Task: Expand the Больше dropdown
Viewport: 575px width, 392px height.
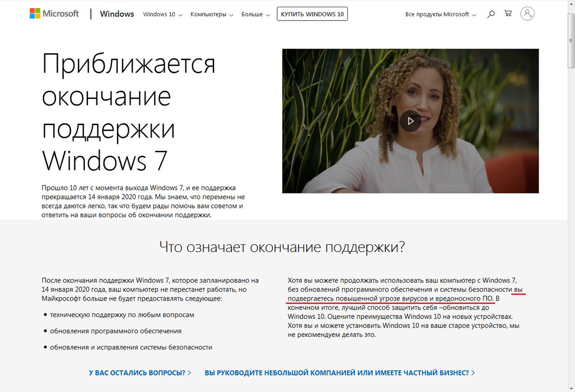Action: [x=253, y=14]
